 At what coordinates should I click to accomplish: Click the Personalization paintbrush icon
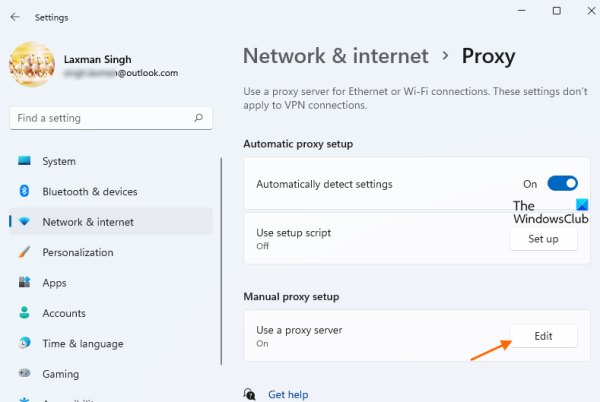click(x=25, y=252)
